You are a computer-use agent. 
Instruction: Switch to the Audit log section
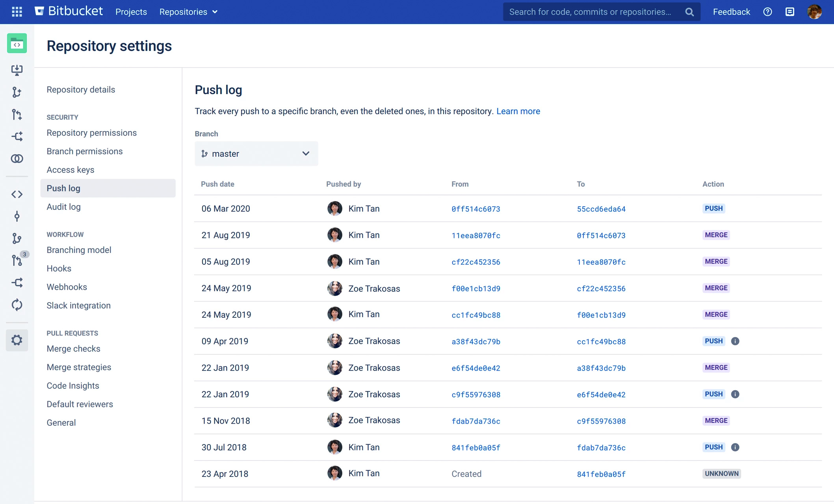point(63,207)
